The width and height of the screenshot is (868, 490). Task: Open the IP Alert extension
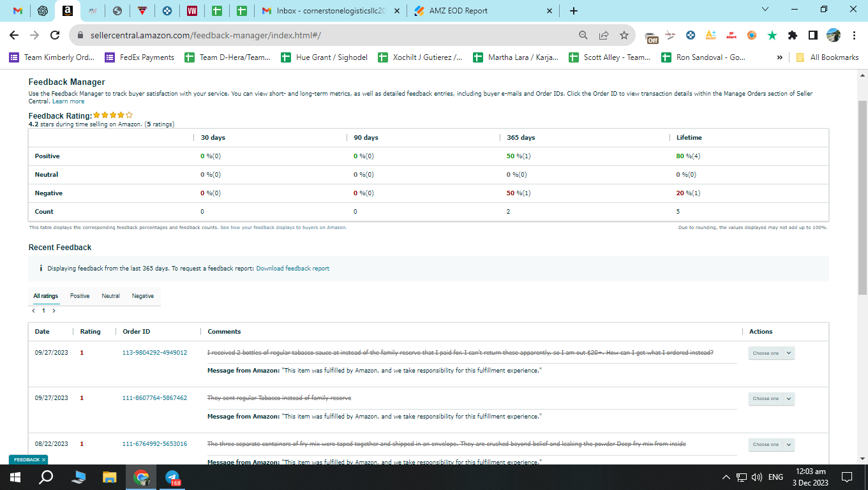[x=731, y=35]
